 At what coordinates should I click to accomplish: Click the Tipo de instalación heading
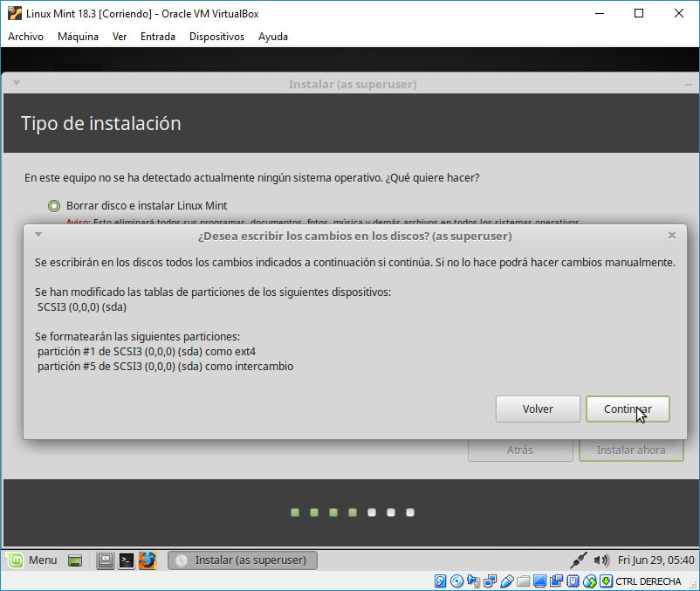[x=101, y=124]
